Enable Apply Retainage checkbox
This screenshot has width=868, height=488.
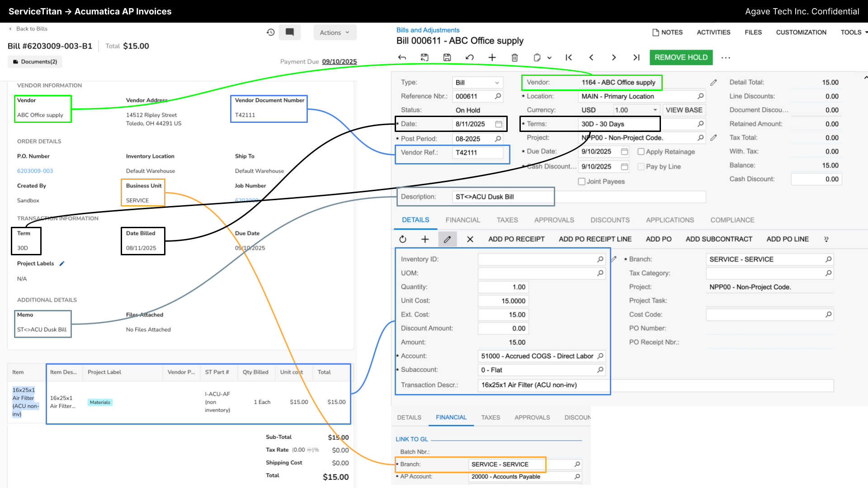click(x=641, y=152)
